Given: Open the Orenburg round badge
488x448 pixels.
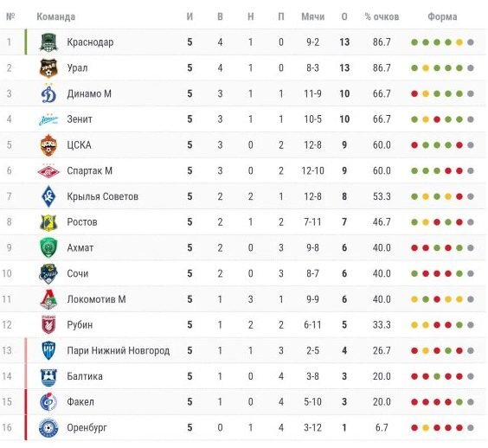Looking at the screenshot, I should point(48,428).
